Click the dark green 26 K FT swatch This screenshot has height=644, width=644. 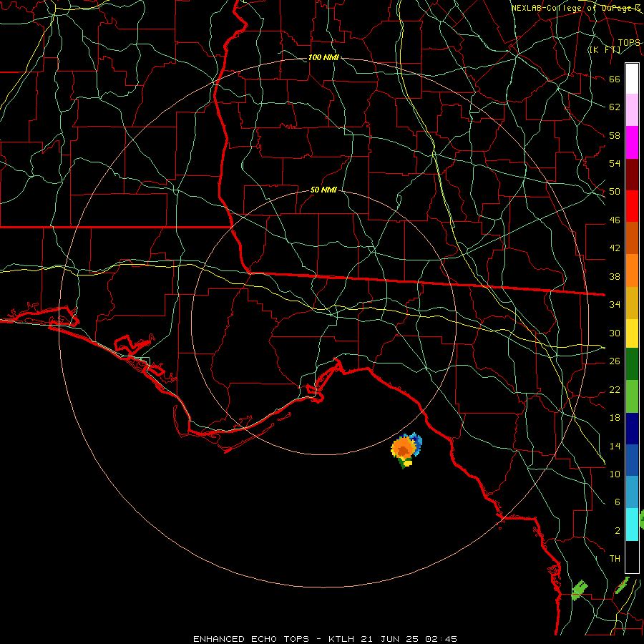(x=632, y=364)
